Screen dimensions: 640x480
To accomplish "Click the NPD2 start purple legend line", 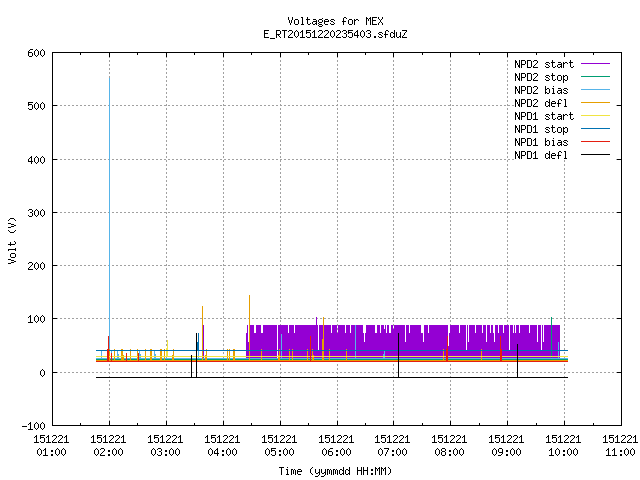I will [595, 64].
